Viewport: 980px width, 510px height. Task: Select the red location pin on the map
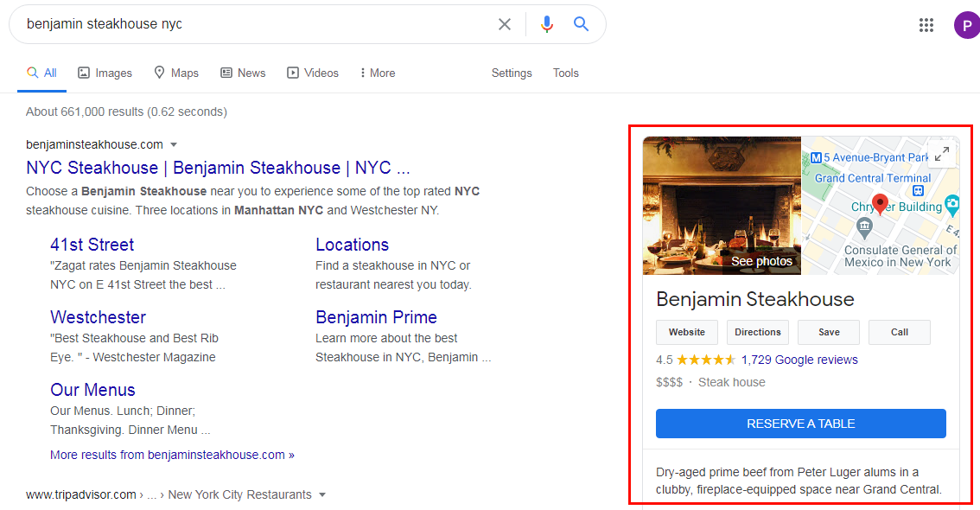coord(880,204)
